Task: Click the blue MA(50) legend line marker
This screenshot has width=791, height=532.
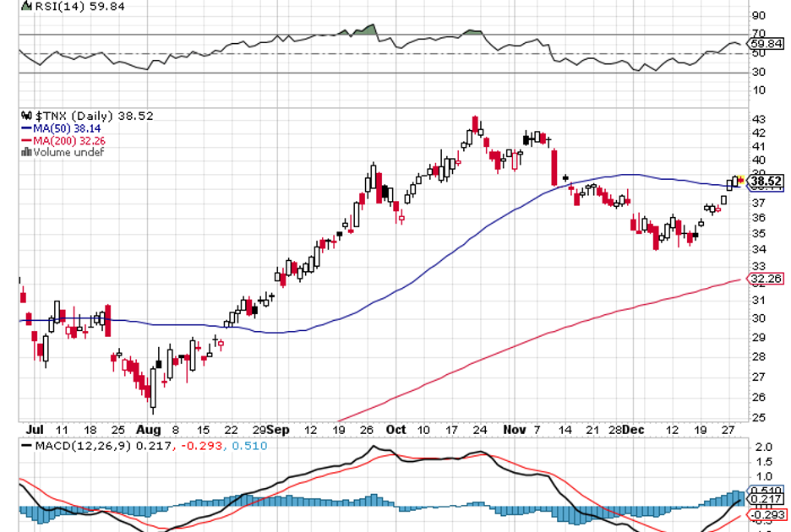Action: [x=26, y=128]
